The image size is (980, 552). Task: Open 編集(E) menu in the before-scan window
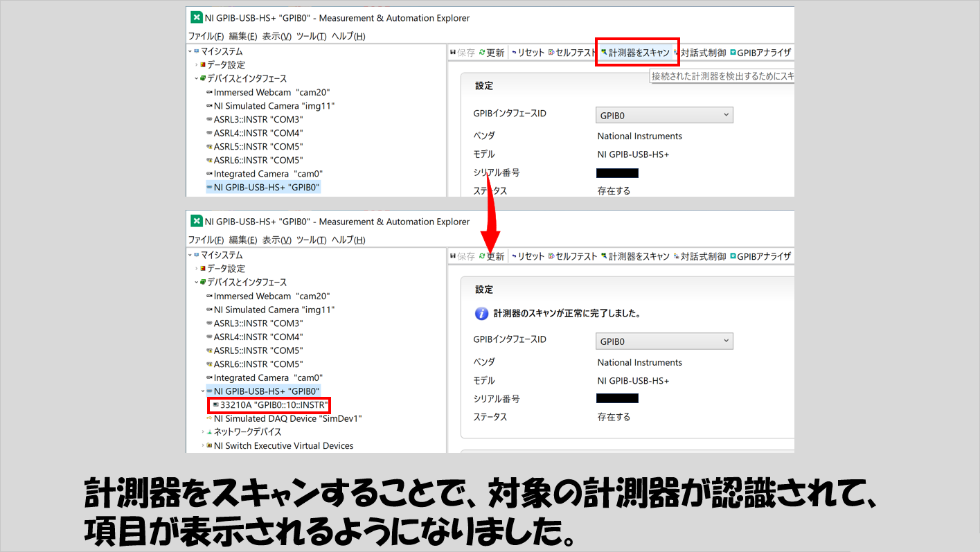coord(243,36)
